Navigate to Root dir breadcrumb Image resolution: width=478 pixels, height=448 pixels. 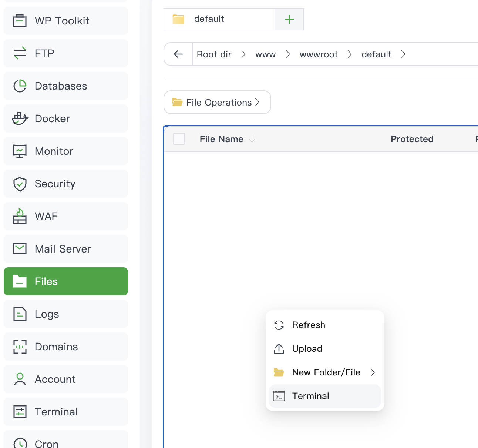214,54
